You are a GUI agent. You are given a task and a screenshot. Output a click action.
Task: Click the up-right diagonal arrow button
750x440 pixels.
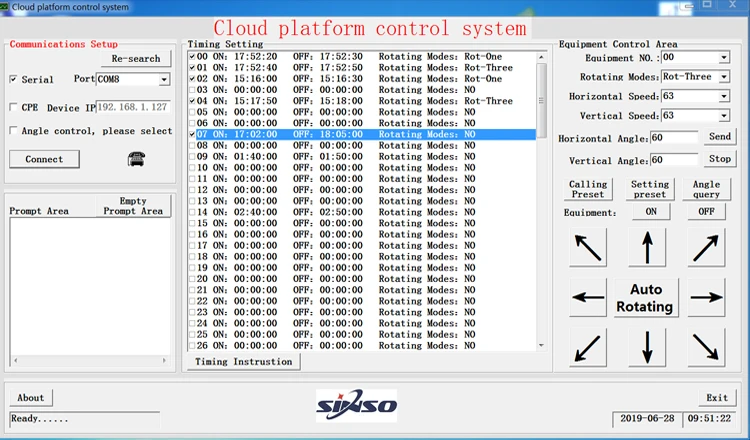click(x=706, y=247)
